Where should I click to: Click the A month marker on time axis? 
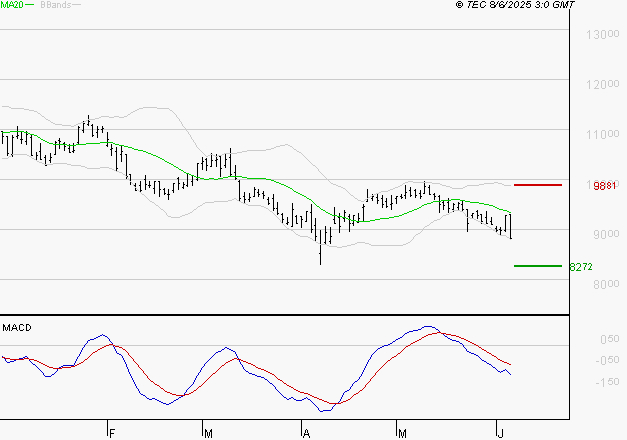307,432
